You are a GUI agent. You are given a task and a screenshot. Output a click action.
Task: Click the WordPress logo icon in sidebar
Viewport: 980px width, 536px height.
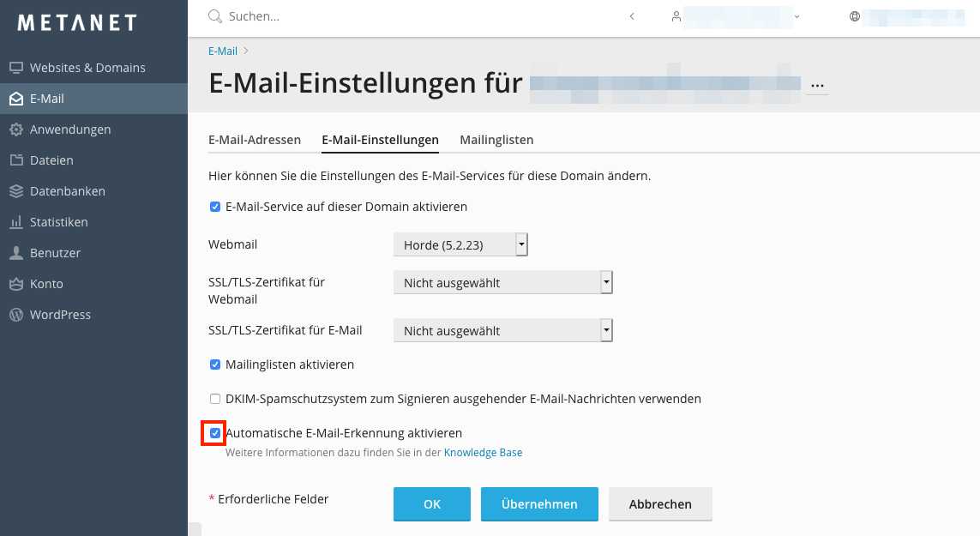(15, 315)
